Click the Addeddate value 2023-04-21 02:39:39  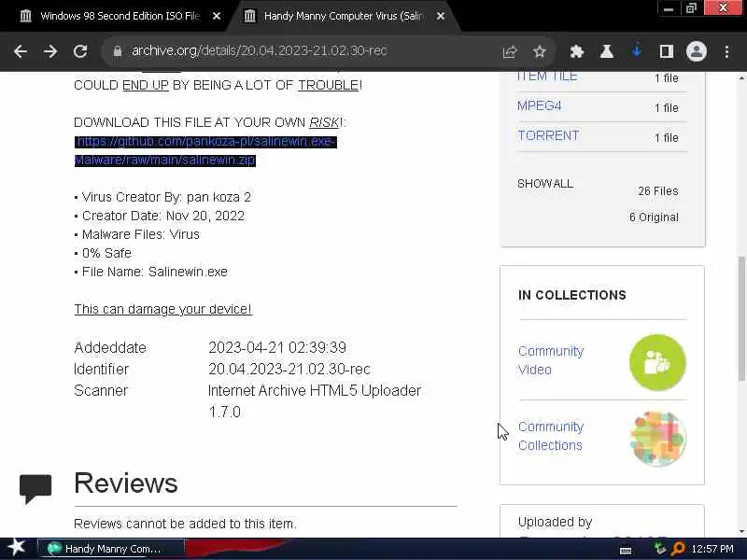pos(277,347)
